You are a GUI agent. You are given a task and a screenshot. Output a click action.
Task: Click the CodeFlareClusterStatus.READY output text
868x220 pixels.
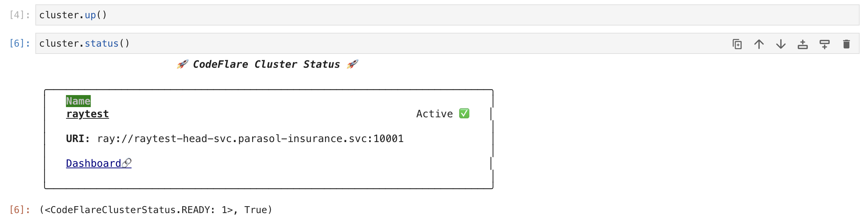click(156, 210)
